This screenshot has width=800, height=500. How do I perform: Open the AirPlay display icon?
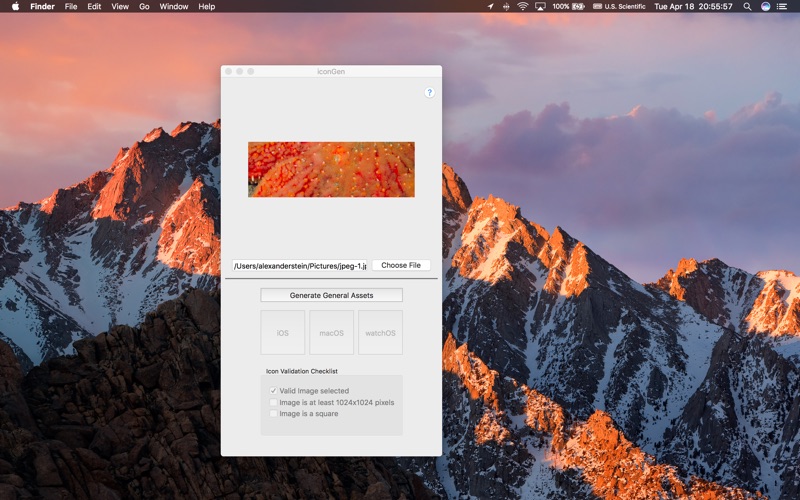(540, 7)
